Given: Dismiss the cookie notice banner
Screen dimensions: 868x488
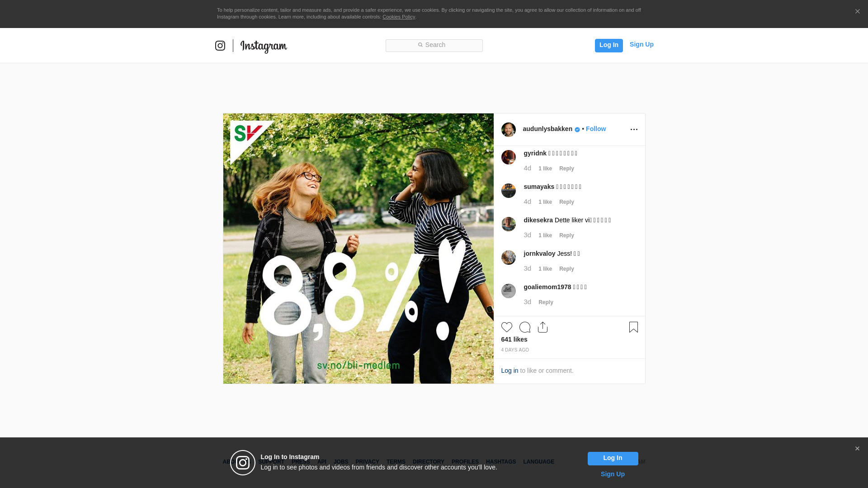Looking at the screenshot, I should point(857,11).
